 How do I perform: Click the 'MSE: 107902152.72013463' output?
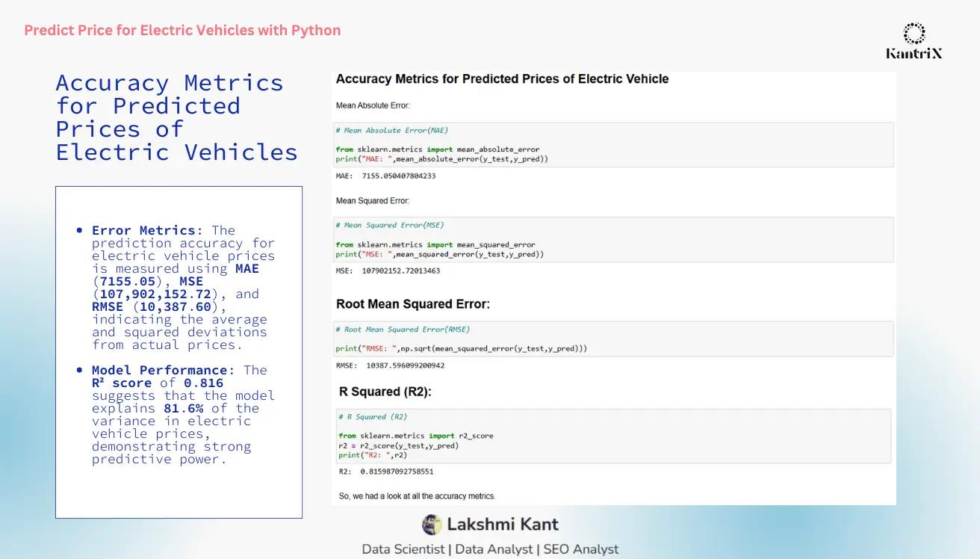pyautogui.click(x=388, y=271)
